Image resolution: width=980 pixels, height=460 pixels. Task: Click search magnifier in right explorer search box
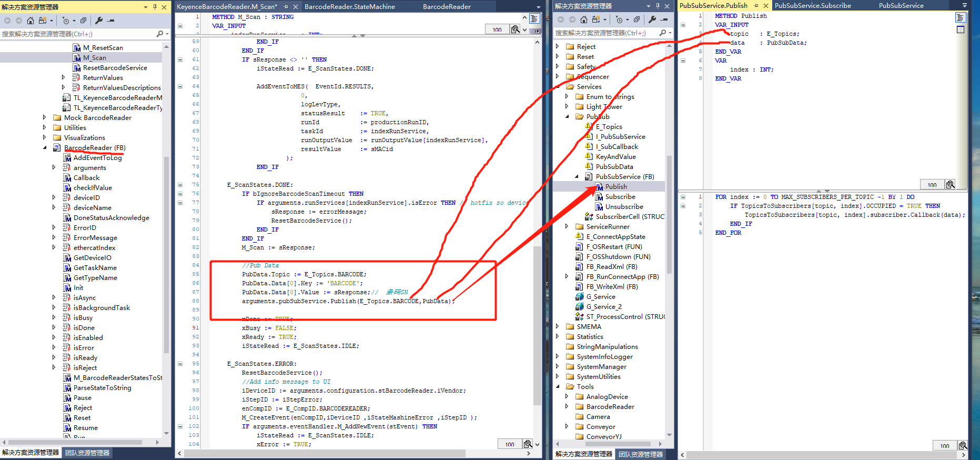coord(662,33)
